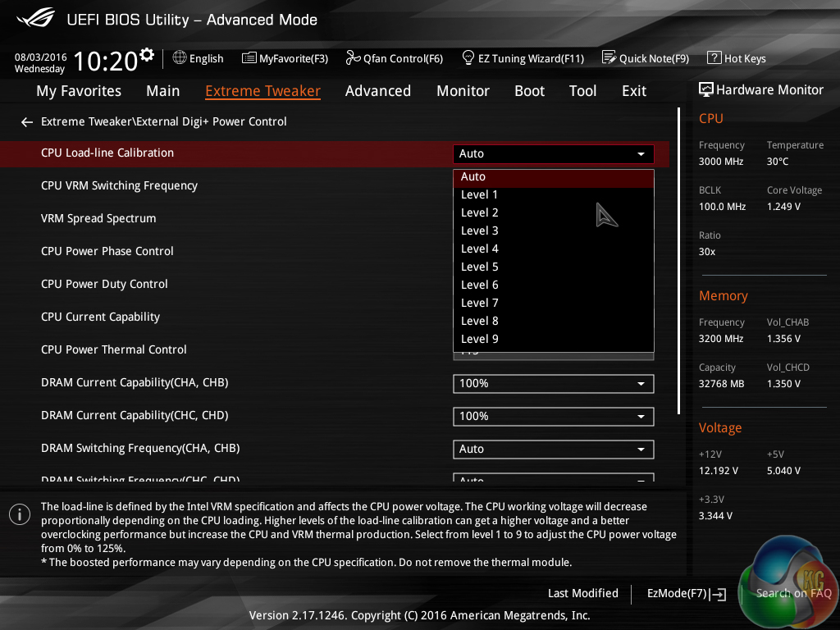Screen dimensions: 840x630
Task: Choose Auto in the load-line list
Action: tap(554, 177)
